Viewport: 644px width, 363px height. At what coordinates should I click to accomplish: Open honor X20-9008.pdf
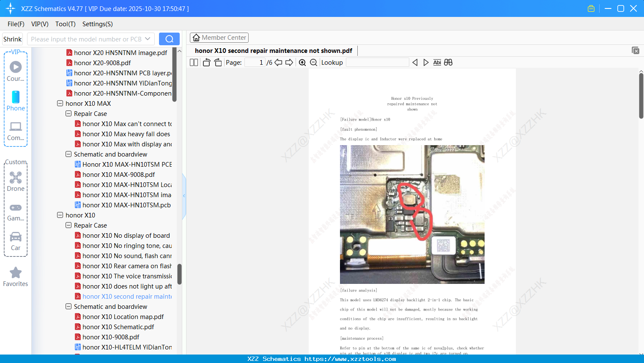(99, 63)
